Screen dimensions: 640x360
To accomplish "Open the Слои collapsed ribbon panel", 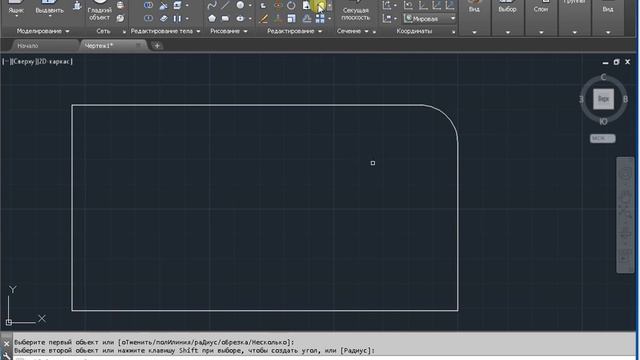I will click(541, 17).
